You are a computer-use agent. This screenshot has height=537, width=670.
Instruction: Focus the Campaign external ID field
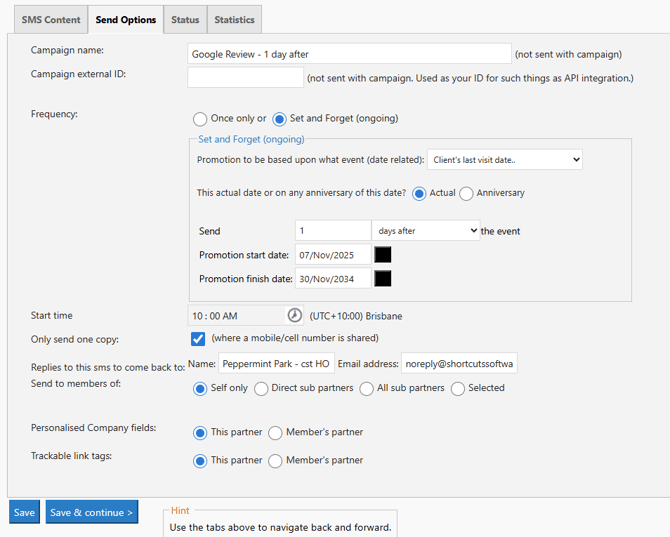click(245, 78)
